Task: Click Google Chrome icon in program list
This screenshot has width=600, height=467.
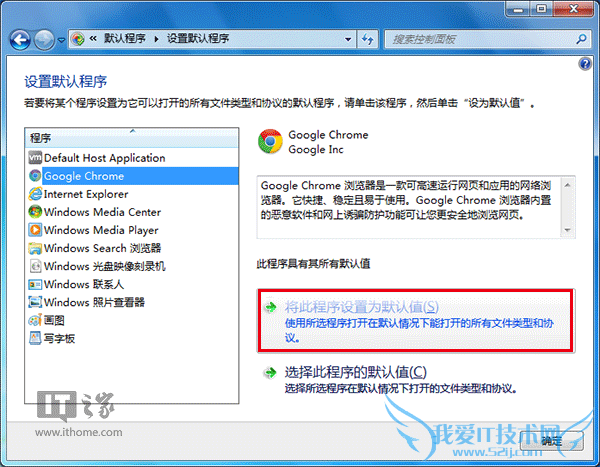Action: click(x=35, y=176)
